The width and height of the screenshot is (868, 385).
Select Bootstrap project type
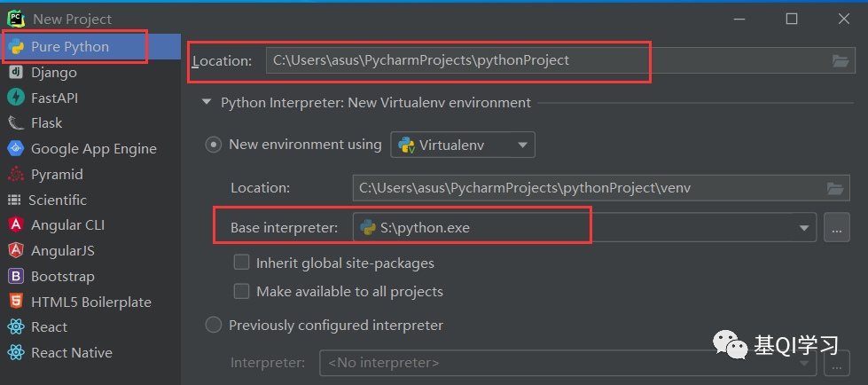[90, 276]
